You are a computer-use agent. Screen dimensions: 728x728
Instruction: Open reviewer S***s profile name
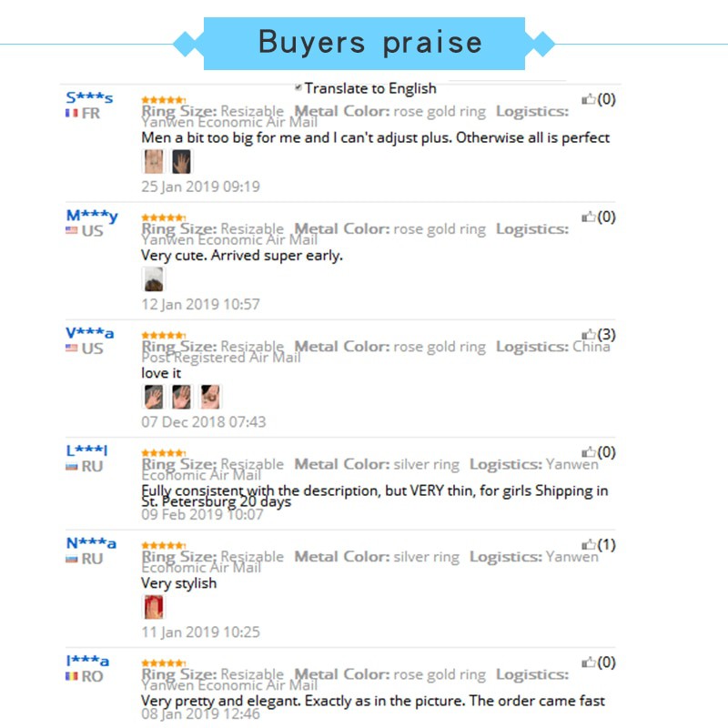[89, 97]
